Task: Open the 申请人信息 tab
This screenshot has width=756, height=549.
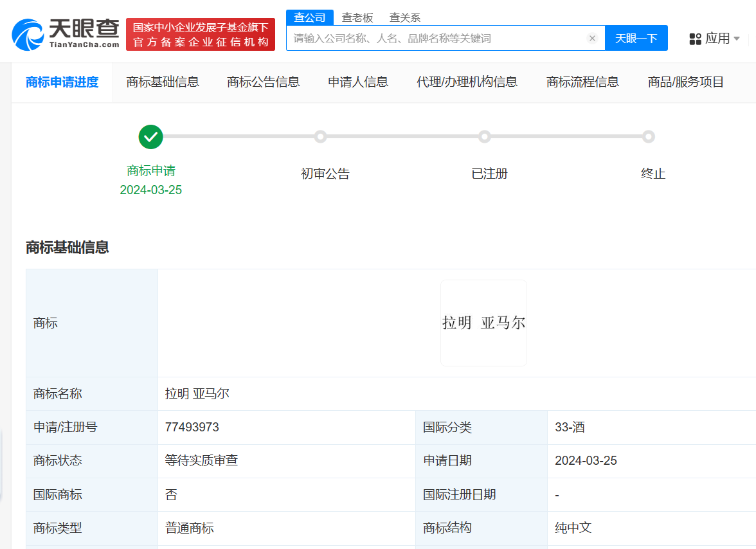Action: (358, 82)
